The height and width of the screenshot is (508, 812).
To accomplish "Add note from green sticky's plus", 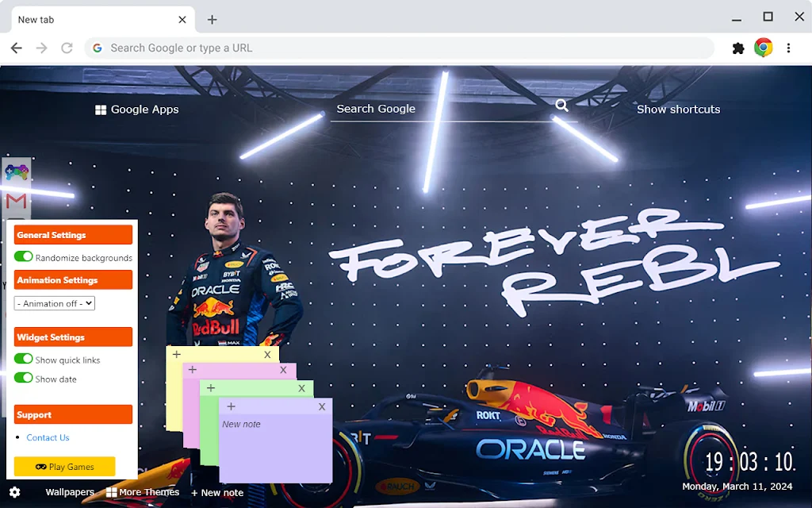I will coord(211,387).
